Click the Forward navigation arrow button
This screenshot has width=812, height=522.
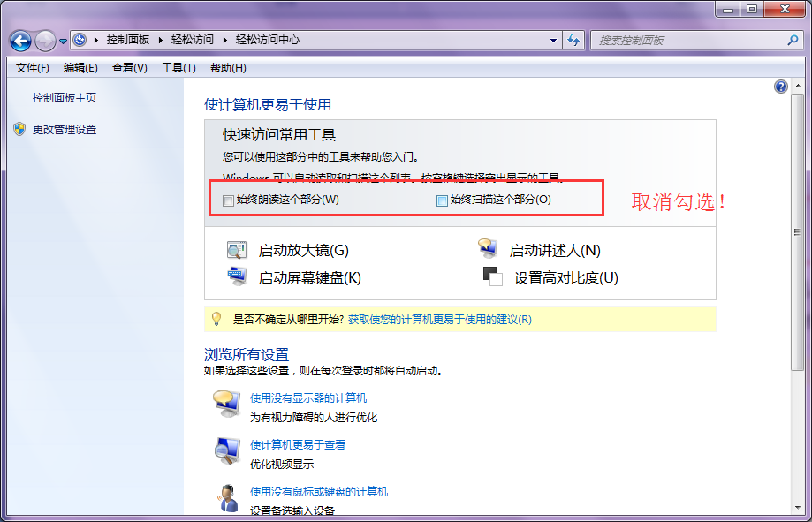[x=45, y=41]
